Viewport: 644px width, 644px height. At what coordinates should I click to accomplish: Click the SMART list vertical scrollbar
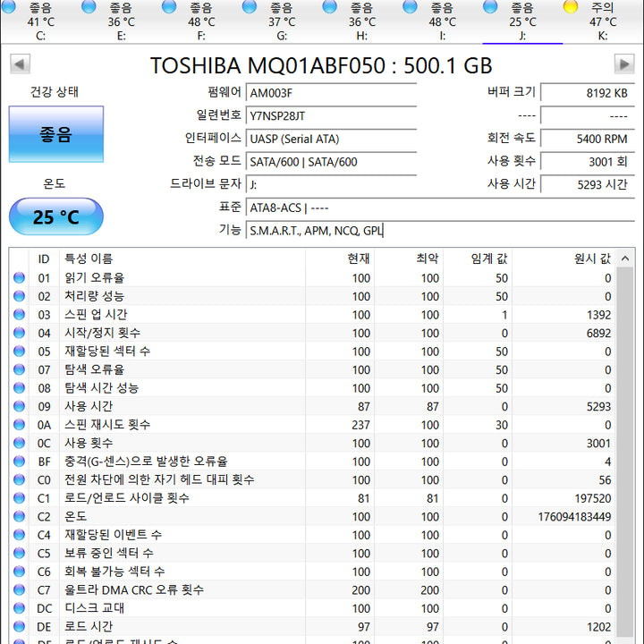[x=624, y=452]
